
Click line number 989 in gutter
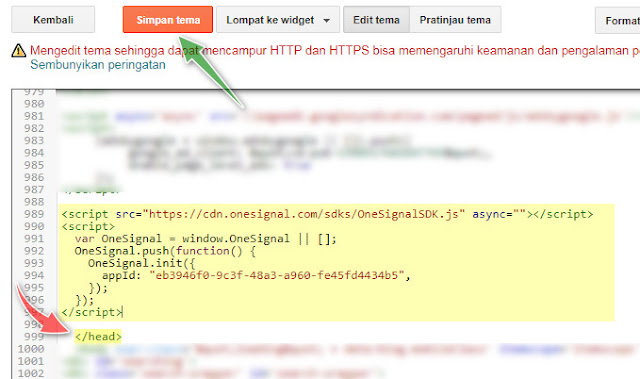34,214
